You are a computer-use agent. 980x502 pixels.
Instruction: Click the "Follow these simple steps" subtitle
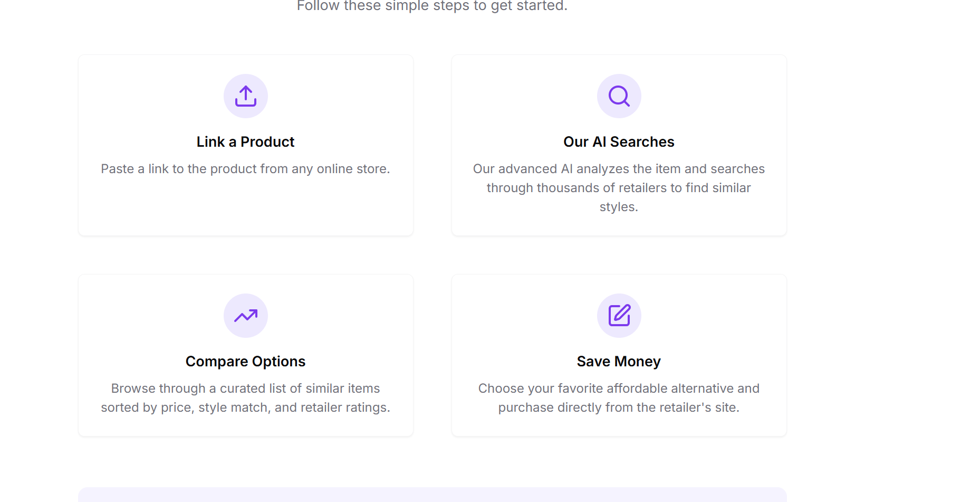click(x=432, y=6)
